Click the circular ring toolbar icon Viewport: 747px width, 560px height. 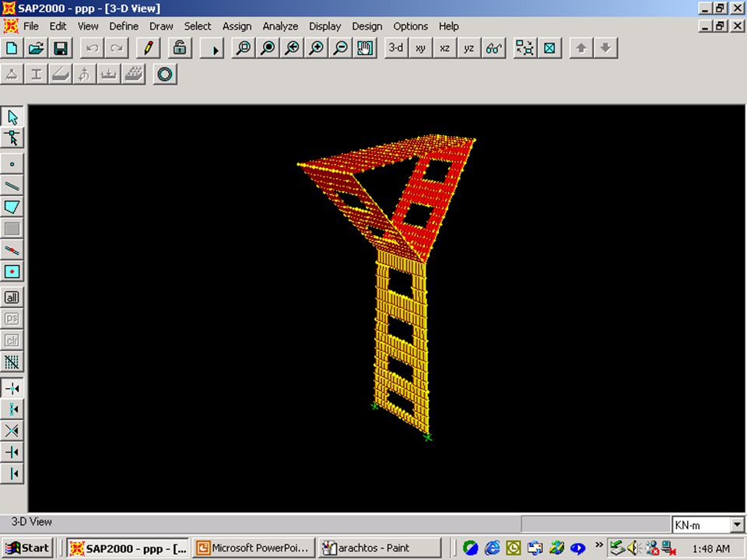tap(165, 75)
